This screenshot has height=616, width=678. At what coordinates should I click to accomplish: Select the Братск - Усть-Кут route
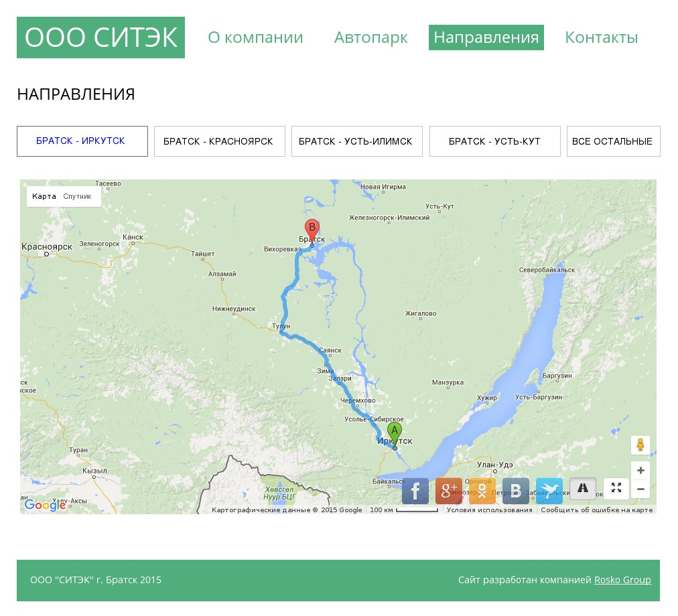click(494, 141)
